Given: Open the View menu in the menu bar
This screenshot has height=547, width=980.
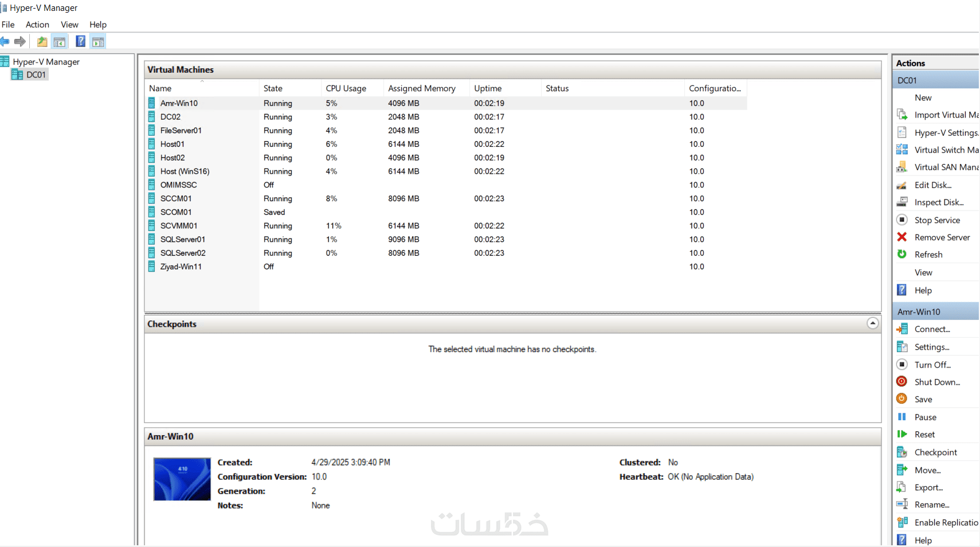Looking at the screenshot, I should [x=69, y=25].
